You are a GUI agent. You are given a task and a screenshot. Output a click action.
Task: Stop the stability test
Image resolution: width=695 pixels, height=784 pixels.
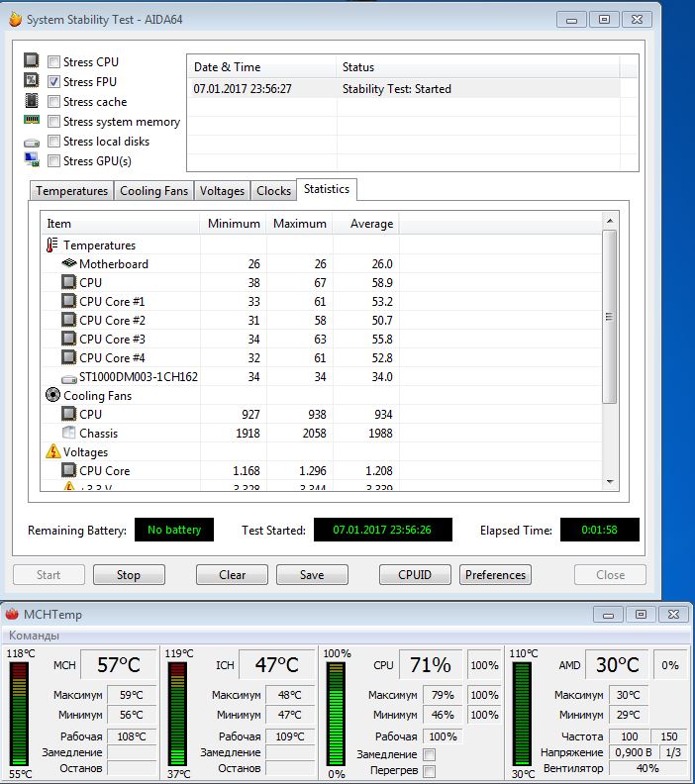(x=129, y=575)
